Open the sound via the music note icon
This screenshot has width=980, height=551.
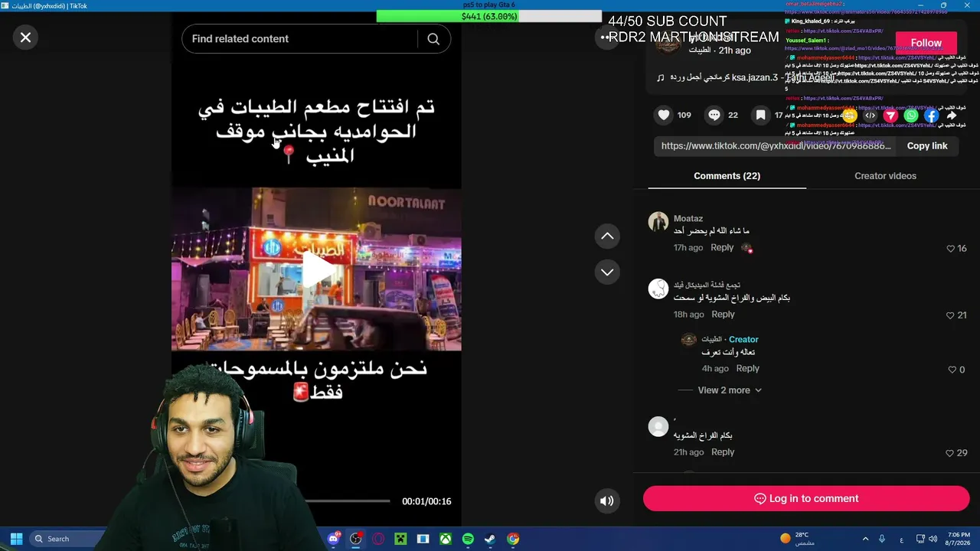coord(661,77)
